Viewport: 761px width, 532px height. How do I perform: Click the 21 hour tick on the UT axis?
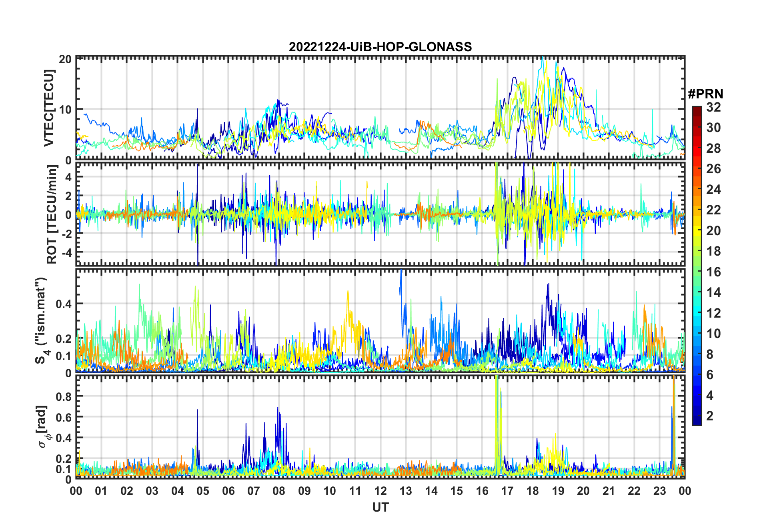coord(609,491)
